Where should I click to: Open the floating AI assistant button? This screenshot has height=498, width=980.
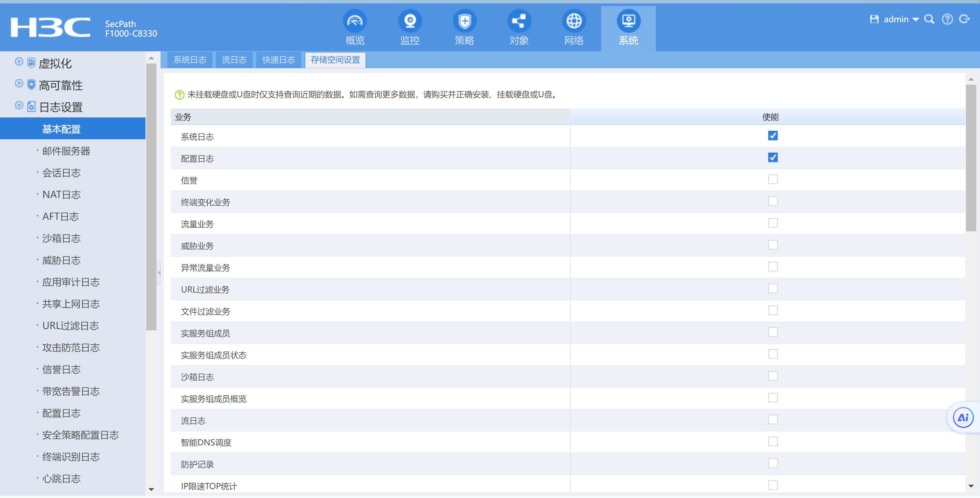[x=963, y=417]
